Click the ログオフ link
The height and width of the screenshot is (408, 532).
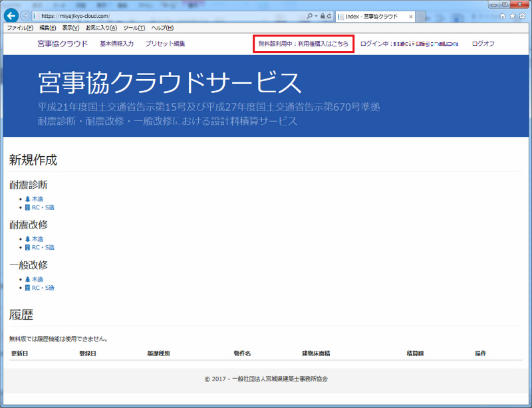tap(483, 44)
